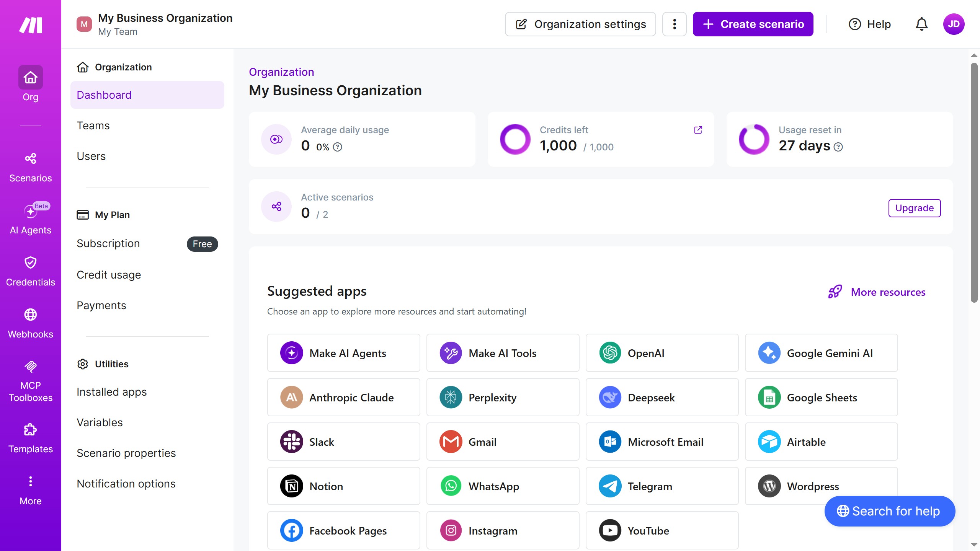Click the Make logo in the sidebar

[31, 25]
